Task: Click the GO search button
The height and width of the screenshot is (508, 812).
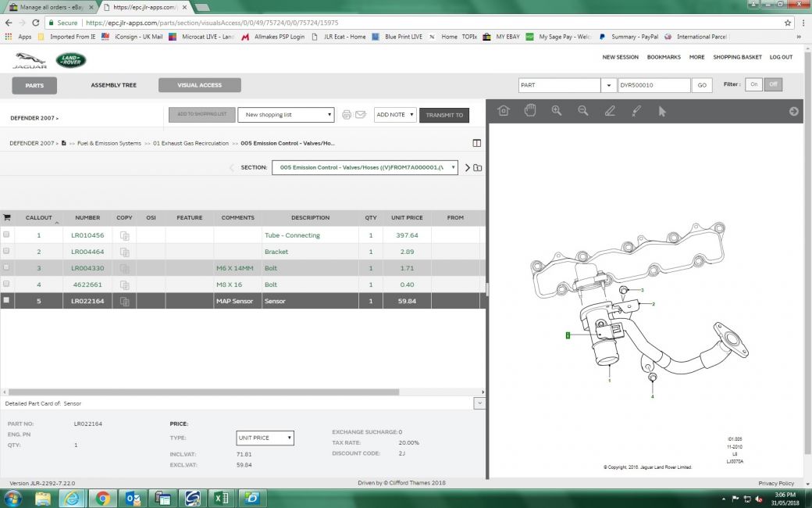Action: [702, 85]
